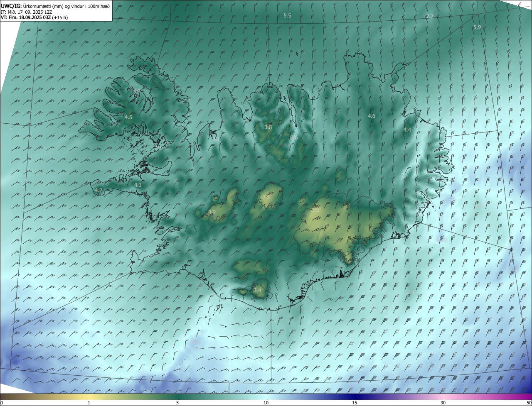Click the 4.4 value label in east Iceland
The height and width of the screenshot is (406, 532).
pyautogui.click(x=407, y=130)
